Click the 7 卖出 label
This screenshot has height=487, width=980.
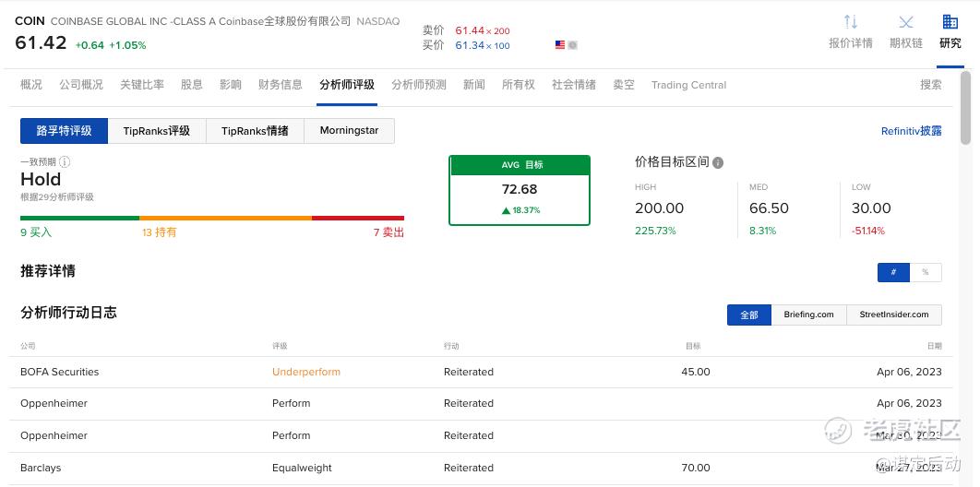(x=388, y=232)
